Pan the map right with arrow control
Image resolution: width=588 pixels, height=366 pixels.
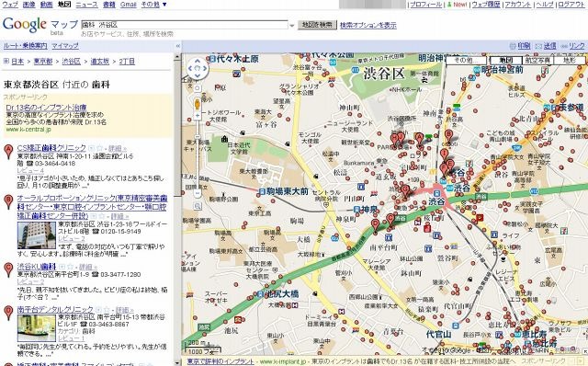click(x=205, y=69)
